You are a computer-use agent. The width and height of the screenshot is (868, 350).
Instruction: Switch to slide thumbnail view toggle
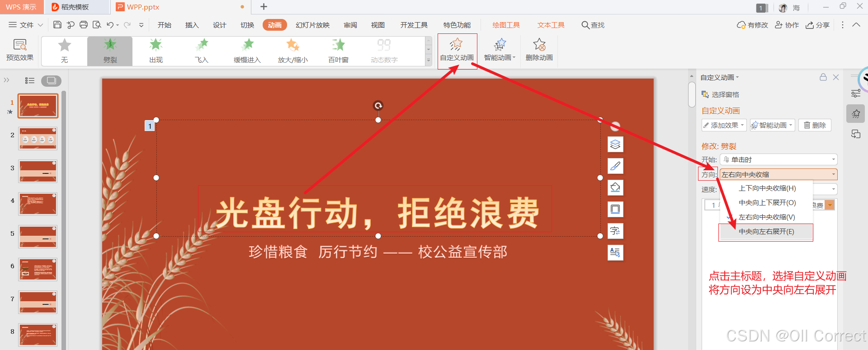pyautogui.click(x=51, y=80)
